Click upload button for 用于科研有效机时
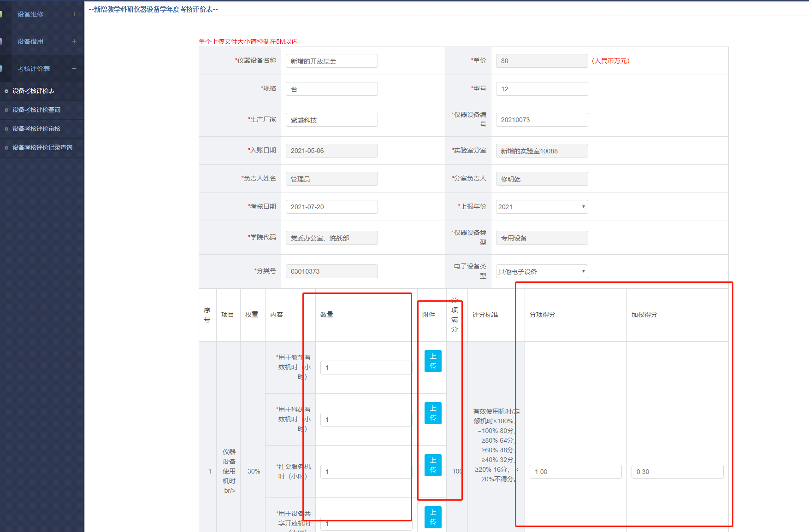This screenshot has width=809, height=532. tap(432, 413)
